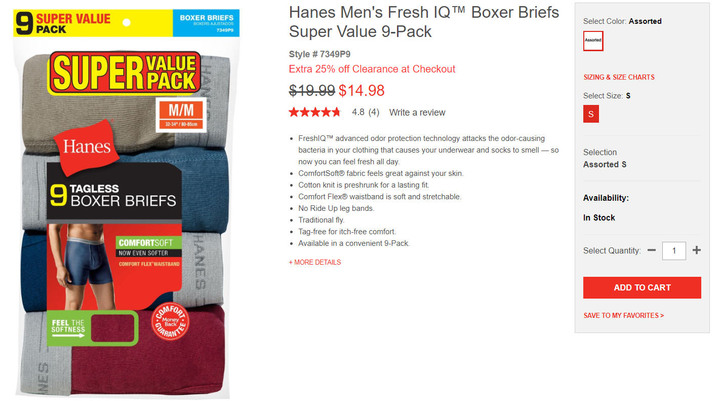Add the item to cart
Screen dimensions: 720x401
(642, 288)
